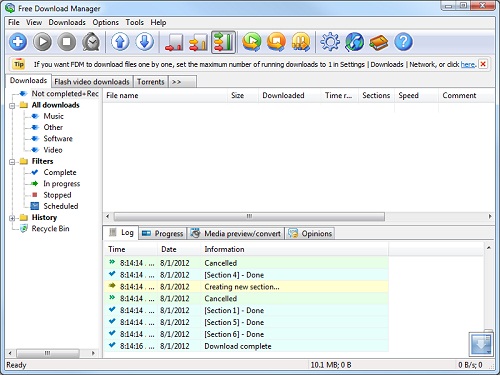Switch to the Log tab

pos(121,233)
